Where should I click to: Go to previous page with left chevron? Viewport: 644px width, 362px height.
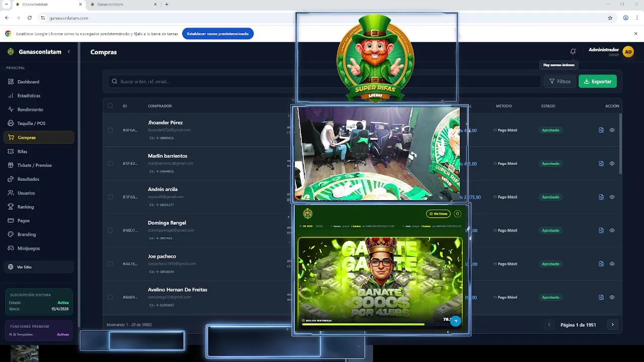(549, 325)
